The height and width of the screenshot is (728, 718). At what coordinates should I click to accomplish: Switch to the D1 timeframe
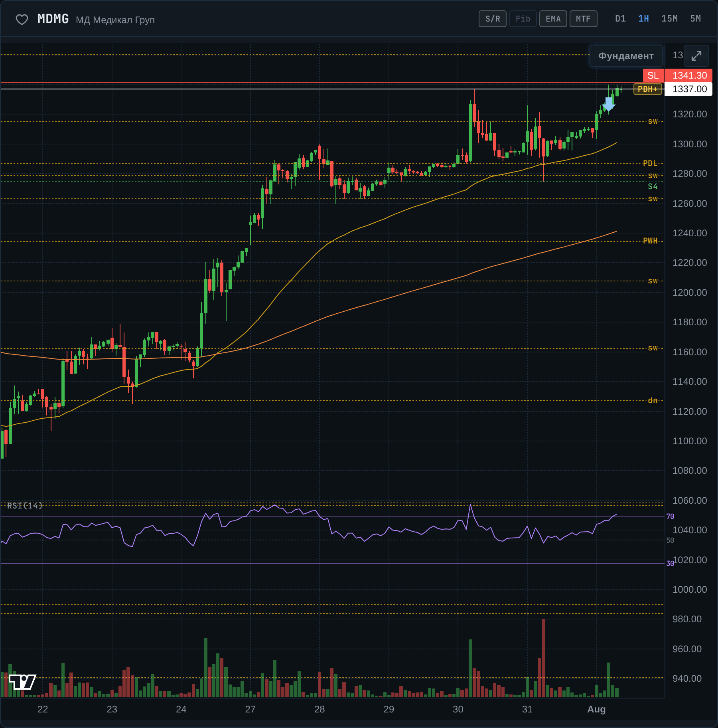point(621,19)
